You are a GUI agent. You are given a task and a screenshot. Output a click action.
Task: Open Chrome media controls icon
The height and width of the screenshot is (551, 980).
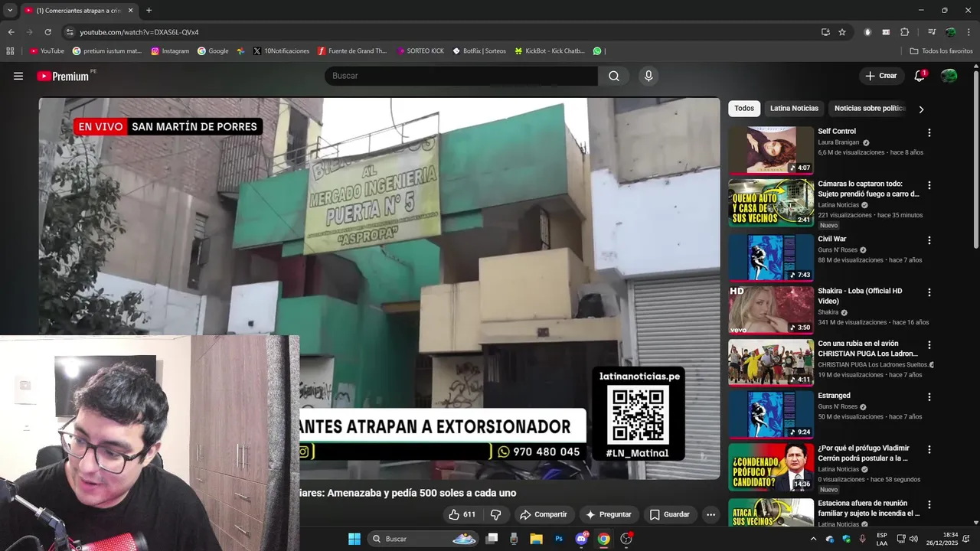[x=932, y=32]
